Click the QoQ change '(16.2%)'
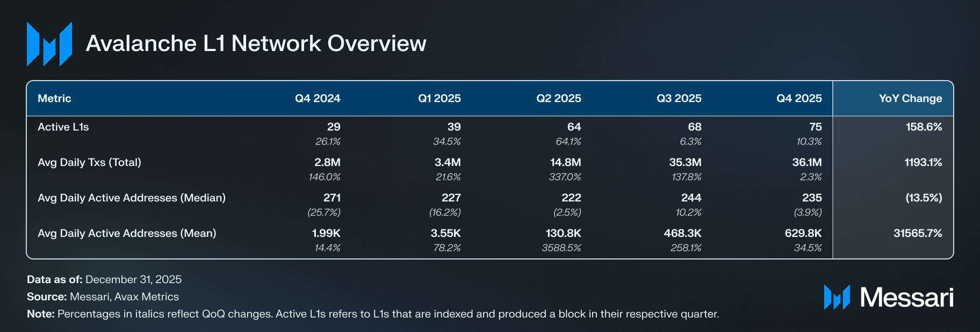The image size is (980, 332). coord(445,212)
